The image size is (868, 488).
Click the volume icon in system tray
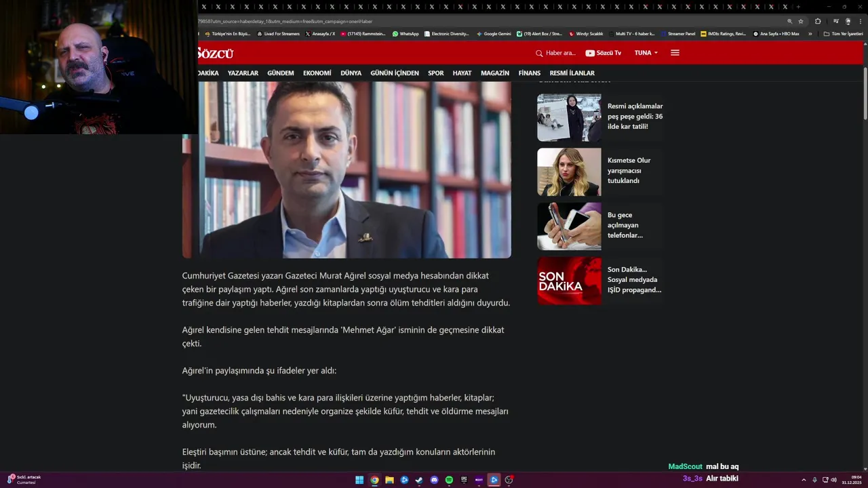point(833,480)
